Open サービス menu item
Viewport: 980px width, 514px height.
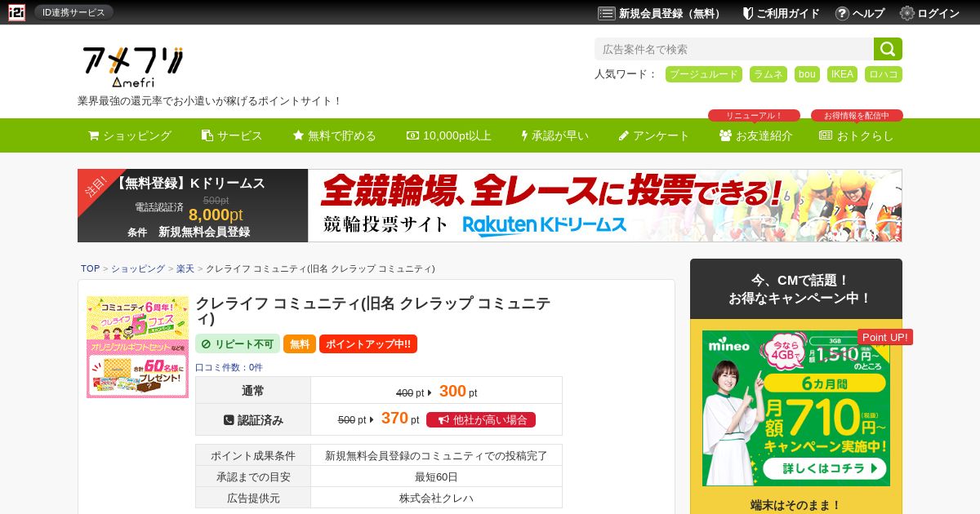click(232, 135)
